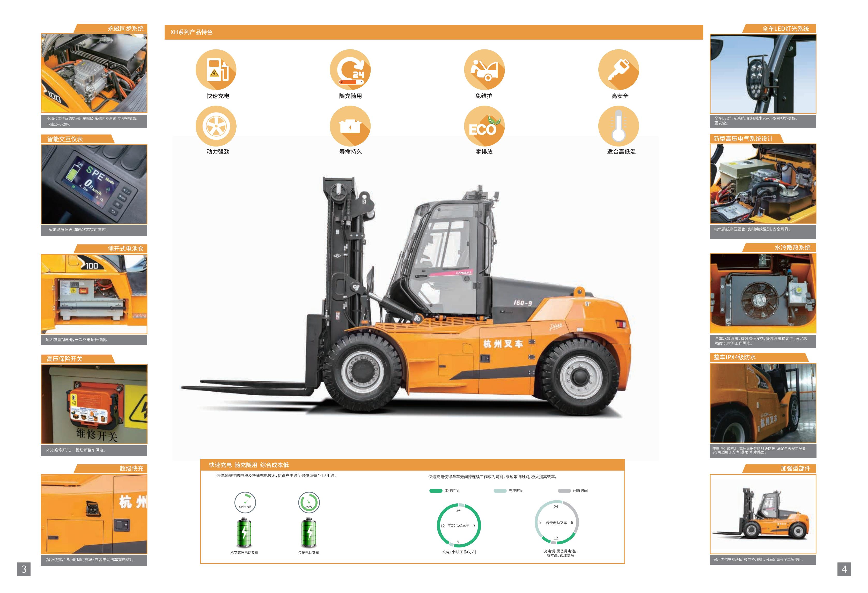
Task: Open the 全车LED灯光系统 lamp photo
Action: coord(763,74)
